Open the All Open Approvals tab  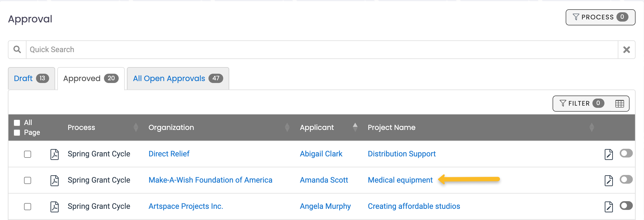coord(178,79)
